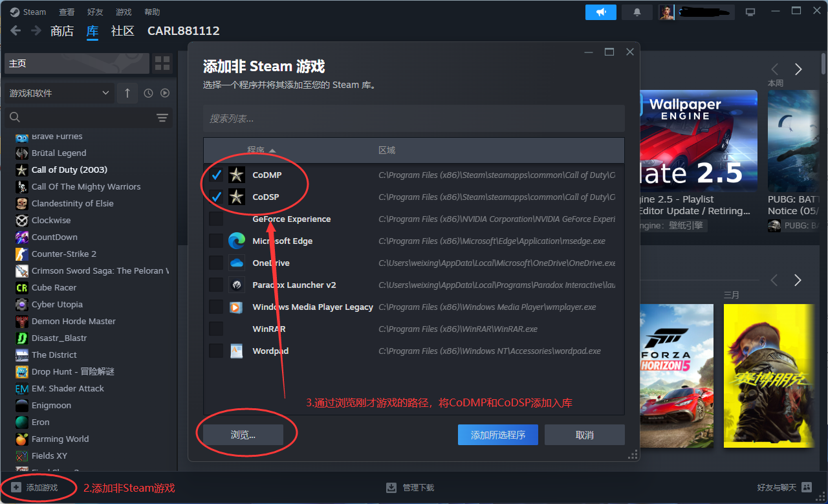
Task: Click the announcements megaphone icon
Action: [601, 12]
